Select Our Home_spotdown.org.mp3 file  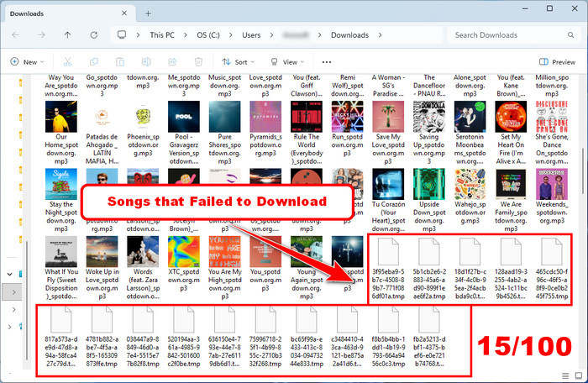click(x=61, y=134)
